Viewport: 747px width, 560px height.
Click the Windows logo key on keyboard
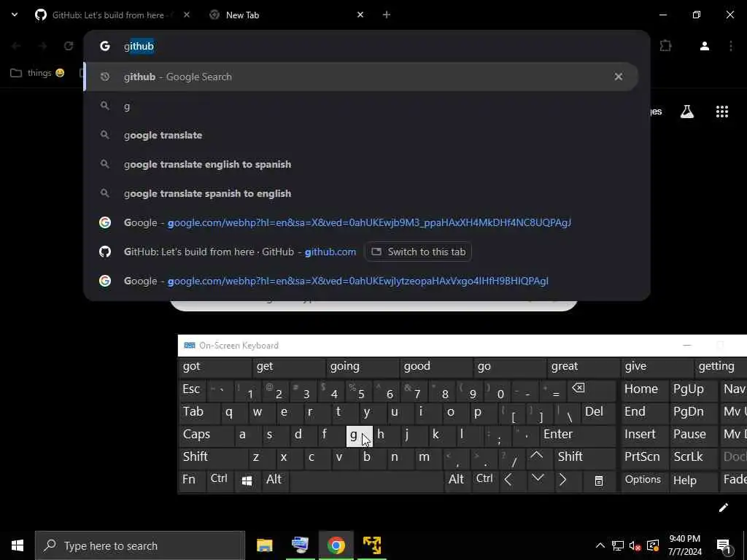(x=247, y=481)
